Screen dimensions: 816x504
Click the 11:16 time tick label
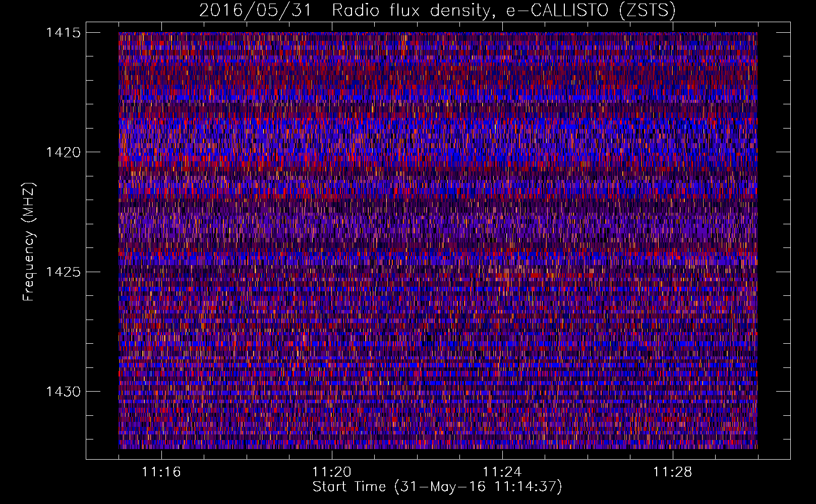coord(161,472)
